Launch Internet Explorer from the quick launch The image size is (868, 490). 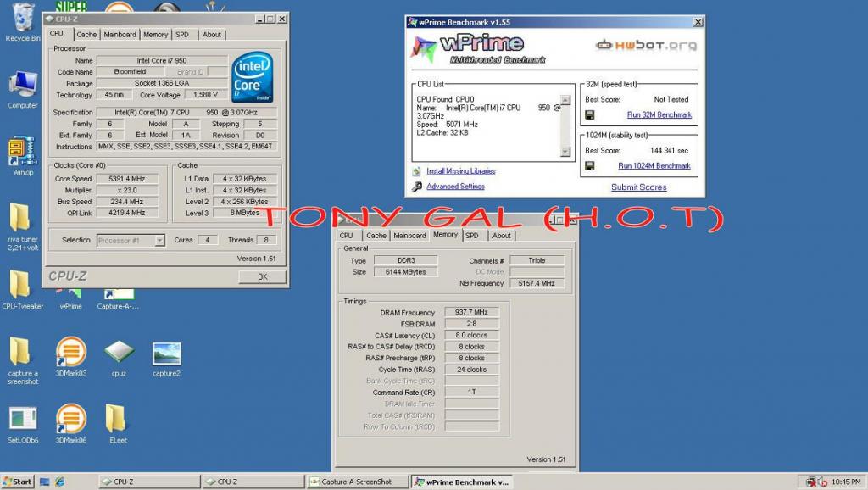click(x=60, y=482)
